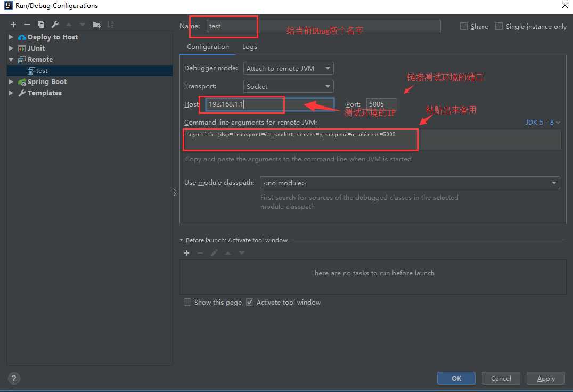Select the test item under Remote

(89, 71)
